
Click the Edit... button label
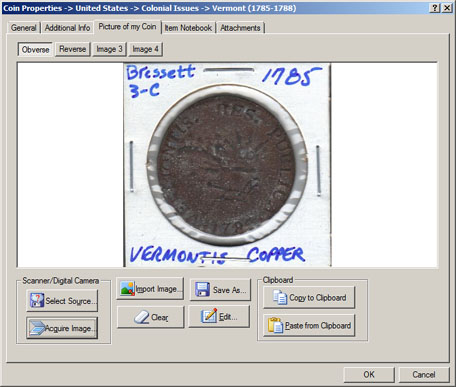[228, 316]
